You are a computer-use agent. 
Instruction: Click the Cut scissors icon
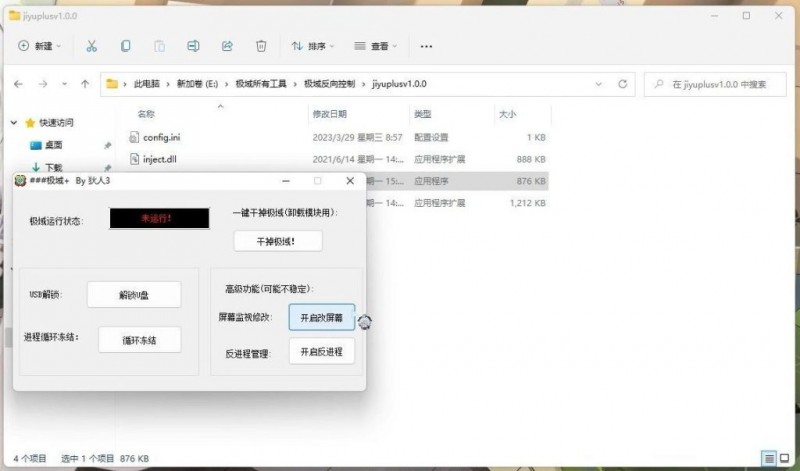91,46
